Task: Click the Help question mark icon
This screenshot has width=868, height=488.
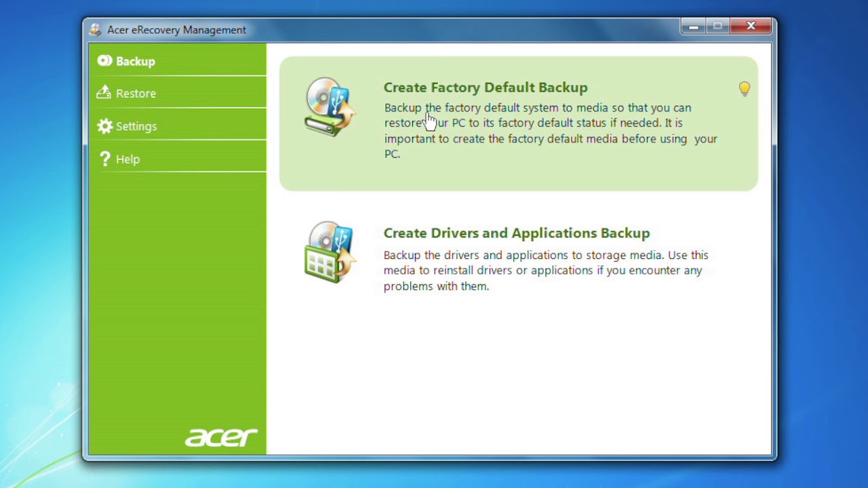Action: (104, 159)
